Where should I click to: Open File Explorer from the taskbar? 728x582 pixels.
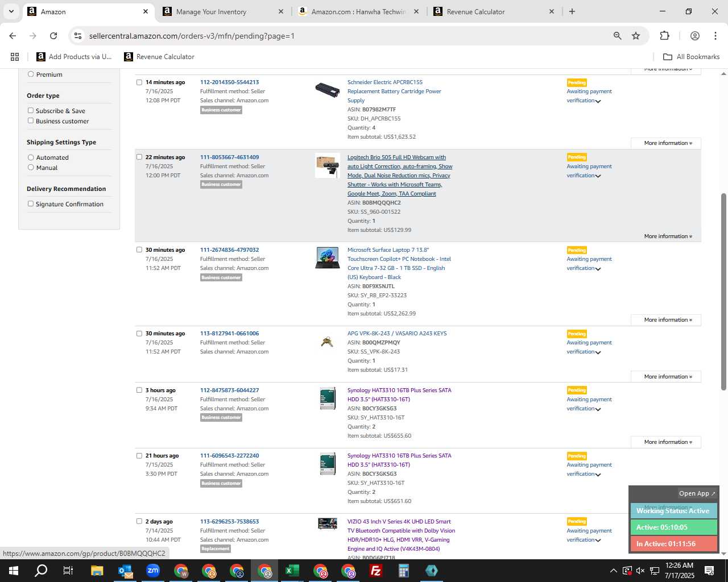point(97,571)
